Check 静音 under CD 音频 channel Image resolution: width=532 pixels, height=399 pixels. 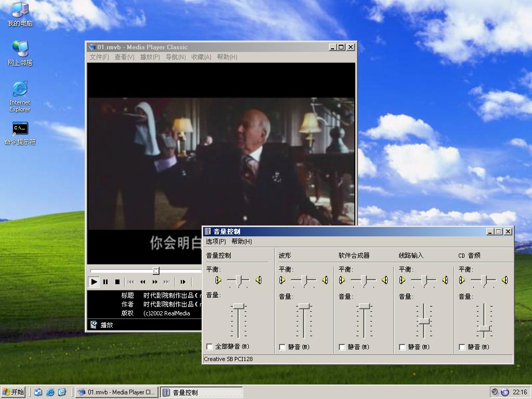pyautogui.click(x=462, y=347)
